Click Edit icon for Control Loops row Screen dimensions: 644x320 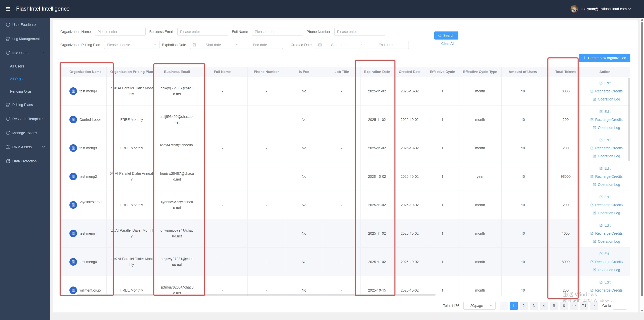click(x=601, y=112)
